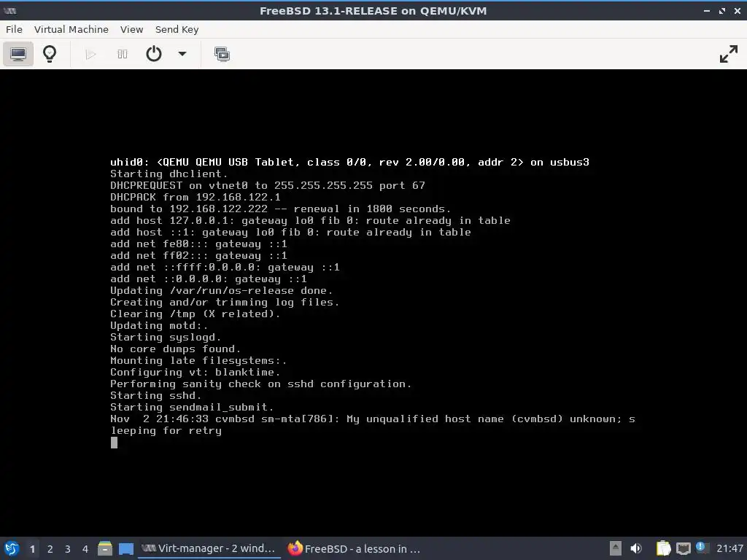Open removable media eject tray icon
The height and width of the screenshot is (560, 747).
tap(616, 548)
